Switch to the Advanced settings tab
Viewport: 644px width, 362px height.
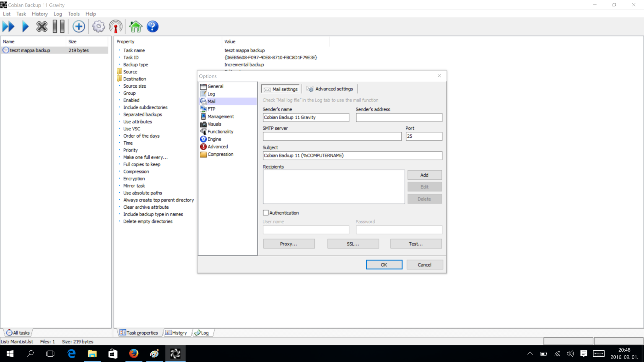click(x=330, y=89)
